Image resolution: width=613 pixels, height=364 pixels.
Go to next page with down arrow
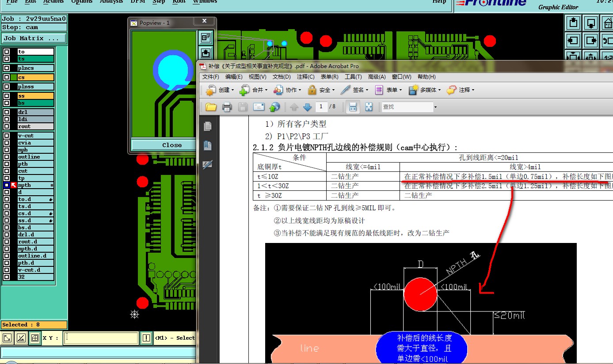(308, 107)
